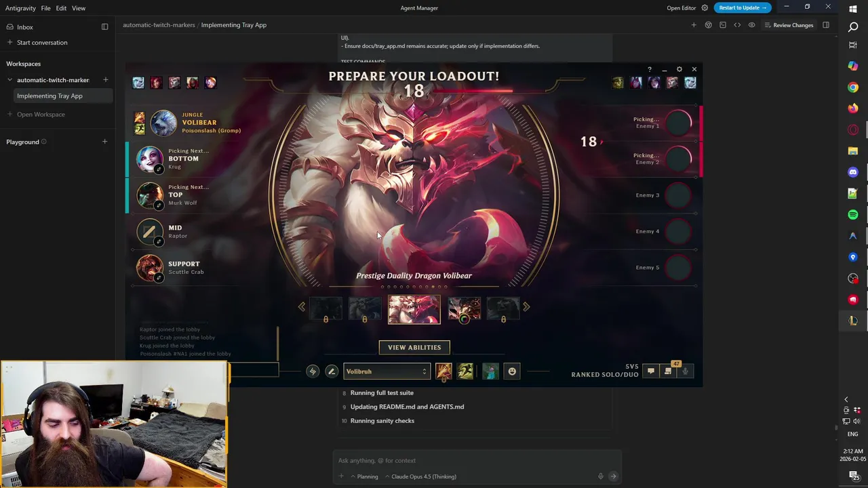Click automatic-twitch-markers breadcrumb
Screen dimensions: 868x488
[x=159, y=25]
